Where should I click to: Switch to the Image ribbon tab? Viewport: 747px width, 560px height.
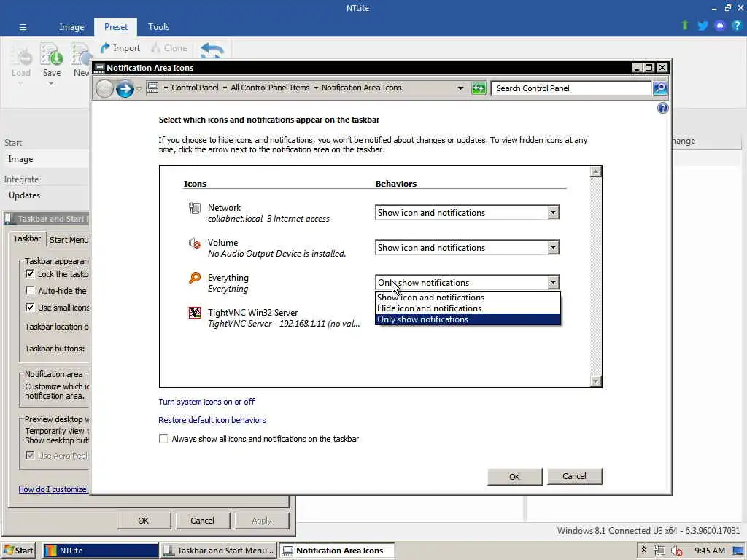pos(71,27)
